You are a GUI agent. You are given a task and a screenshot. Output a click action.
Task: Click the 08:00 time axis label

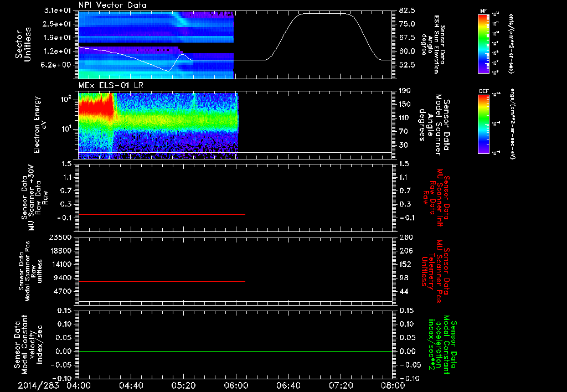coord(393,385)
